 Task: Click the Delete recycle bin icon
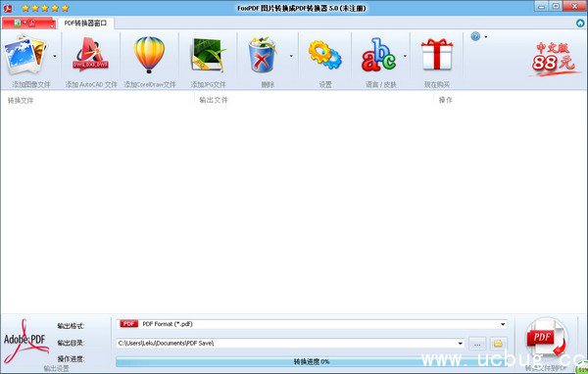262,55
